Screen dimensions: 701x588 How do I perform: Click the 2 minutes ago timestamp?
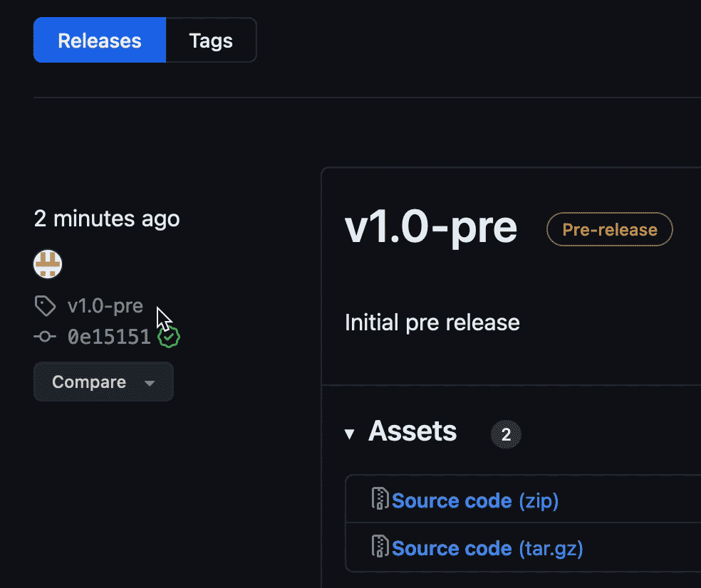point(106,219)
